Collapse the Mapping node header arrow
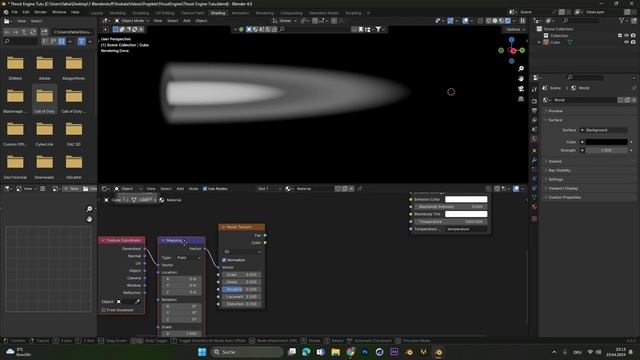The image size is (640, 360). 163,241
